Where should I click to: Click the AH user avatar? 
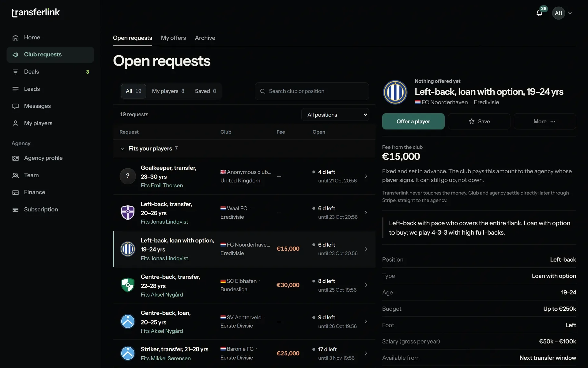pyautogui.click(x=558, y=13)
